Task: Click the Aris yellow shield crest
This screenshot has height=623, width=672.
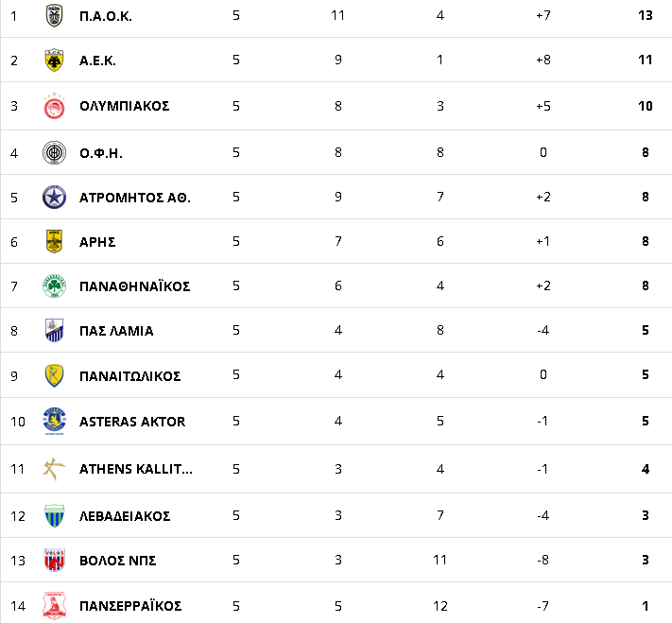Action: click(x=55, y=241)
